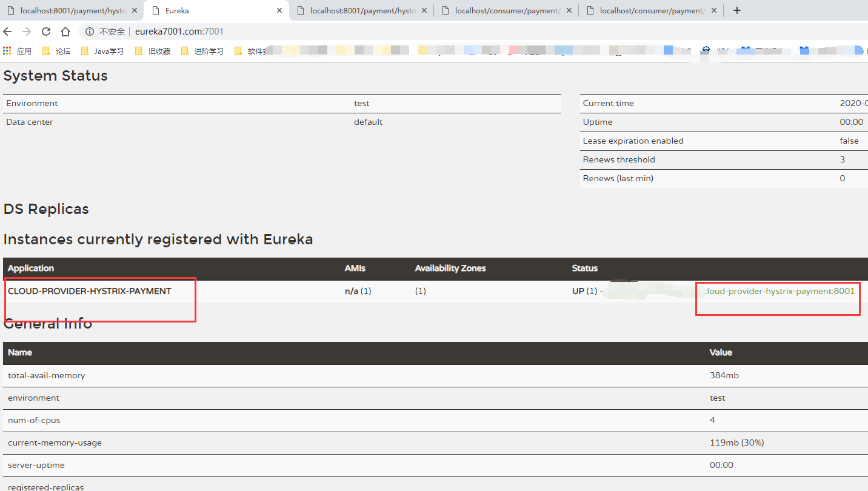Open the Java学习 bookmark folder

102,52
